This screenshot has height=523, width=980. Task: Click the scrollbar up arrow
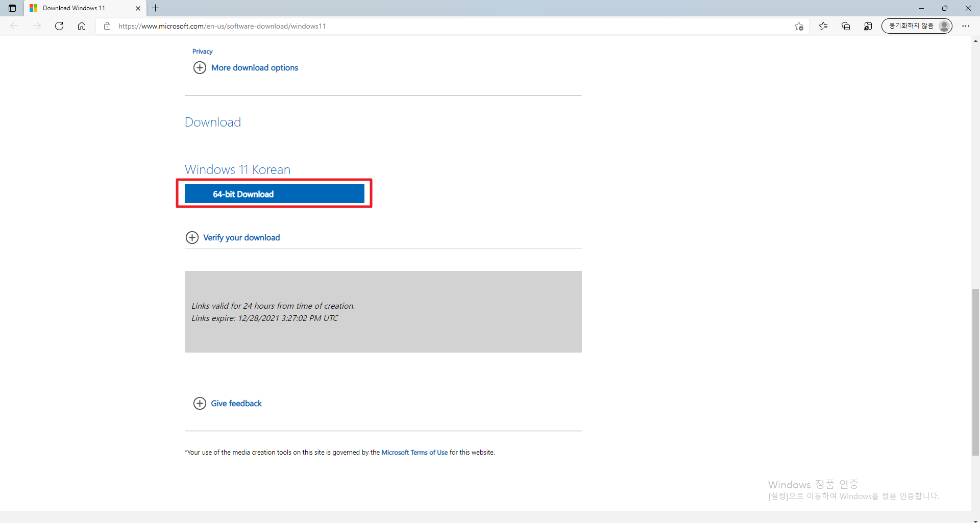pyautogui.click(x=975, y=41)
